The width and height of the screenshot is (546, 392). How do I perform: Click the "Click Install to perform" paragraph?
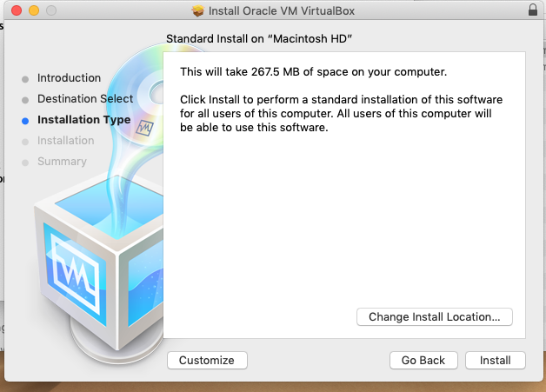[x=341, y=114]
